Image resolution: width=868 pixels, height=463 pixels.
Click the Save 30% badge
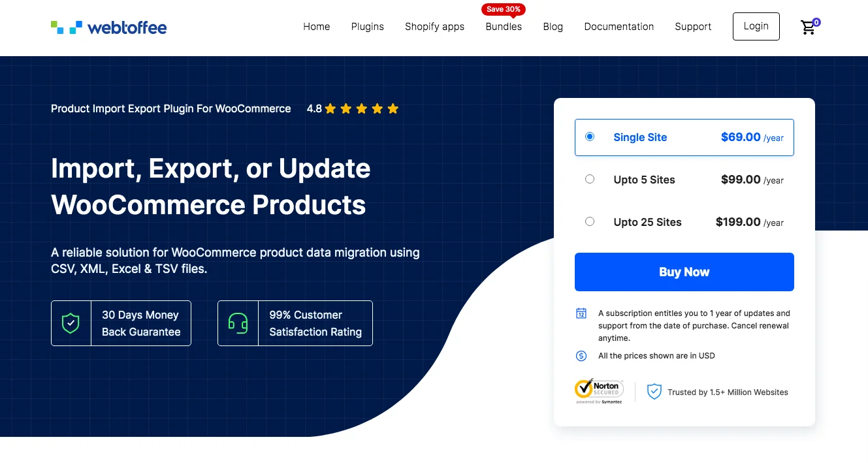tap(504, 9)
